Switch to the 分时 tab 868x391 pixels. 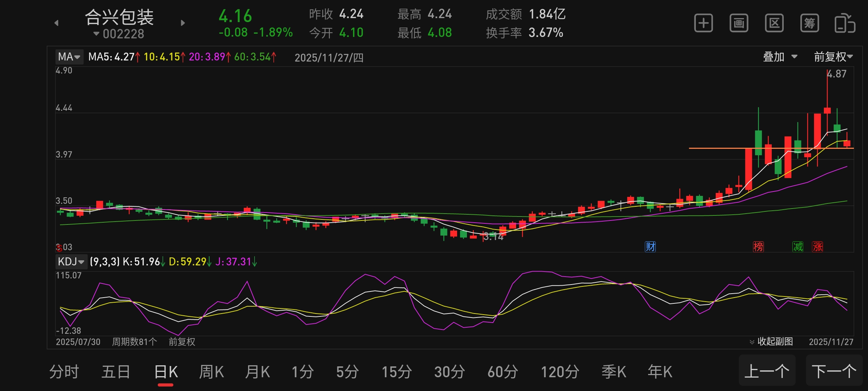(64, 372)
